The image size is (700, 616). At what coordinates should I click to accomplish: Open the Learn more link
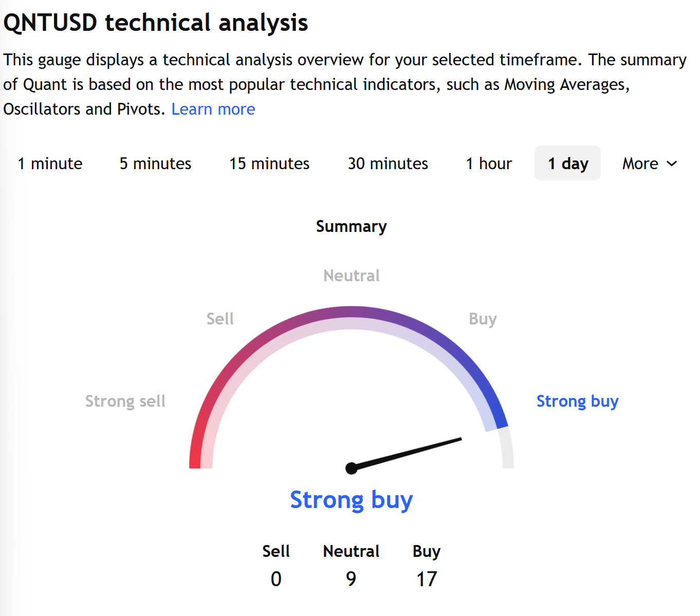(213, 109)
